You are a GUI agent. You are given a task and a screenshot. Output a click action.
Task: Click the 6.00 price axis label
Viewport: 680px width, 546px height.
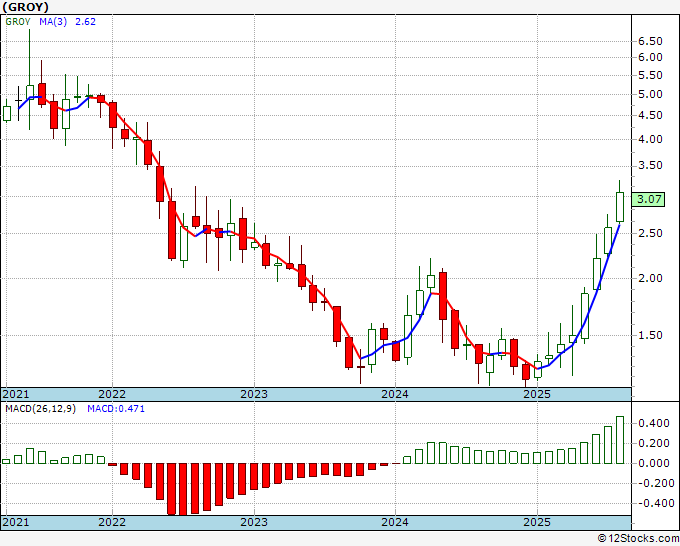click(650, 57)
